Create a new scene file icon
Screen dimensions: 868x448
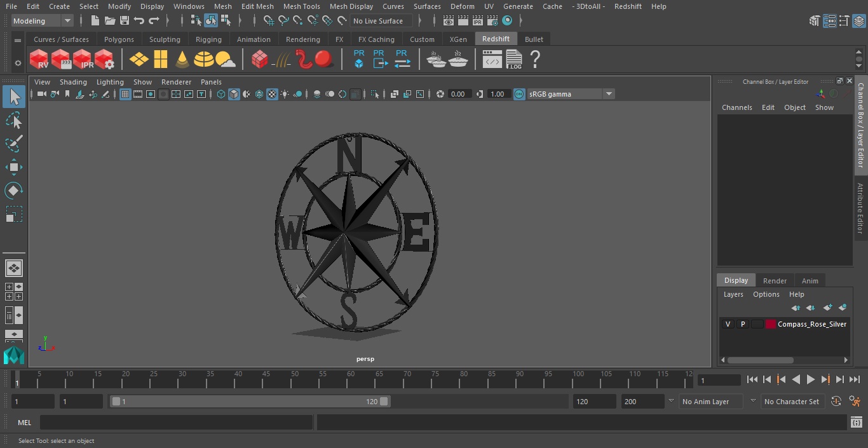[x=95, y=21]
